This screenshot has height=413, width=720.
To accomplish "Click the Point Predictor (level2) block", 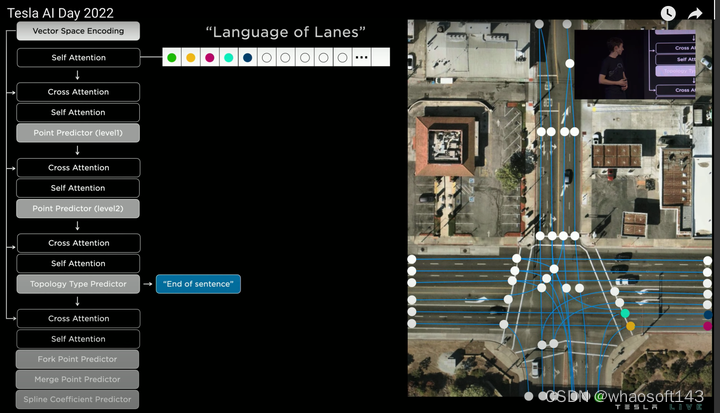I will (x=78, y=209).
